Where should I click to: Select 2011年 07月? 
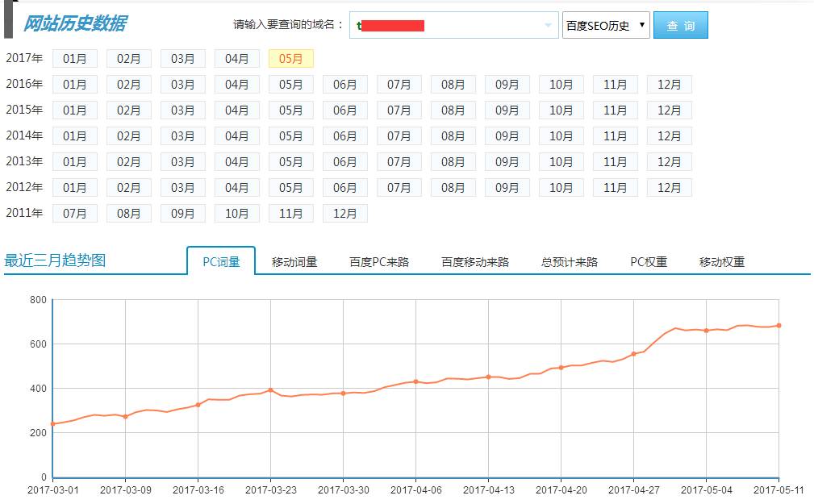[x=75, y=214]
